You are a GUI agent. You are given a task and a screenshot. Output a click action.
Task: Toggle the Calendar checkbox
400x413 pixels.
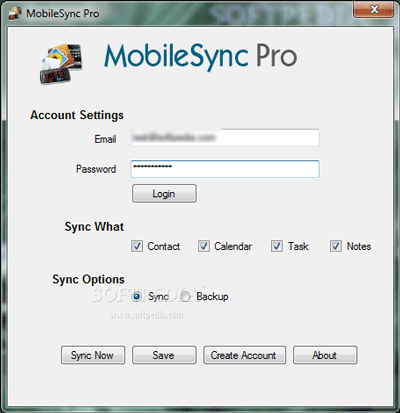tap(204, 246)
